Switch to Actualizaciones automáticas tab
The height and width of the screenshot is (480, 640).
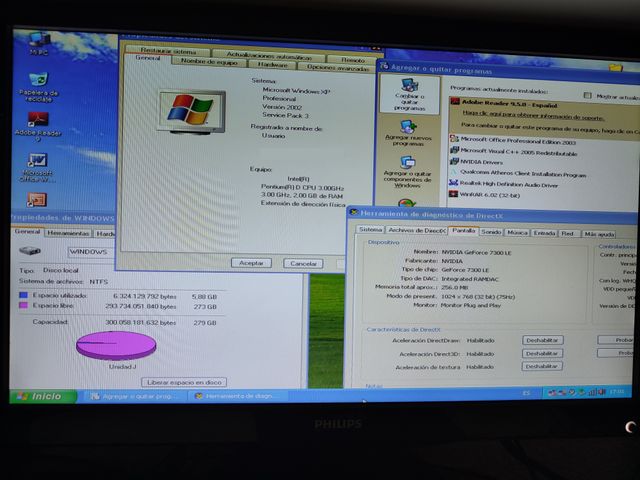pyautogui.click(x=269, y=55)
